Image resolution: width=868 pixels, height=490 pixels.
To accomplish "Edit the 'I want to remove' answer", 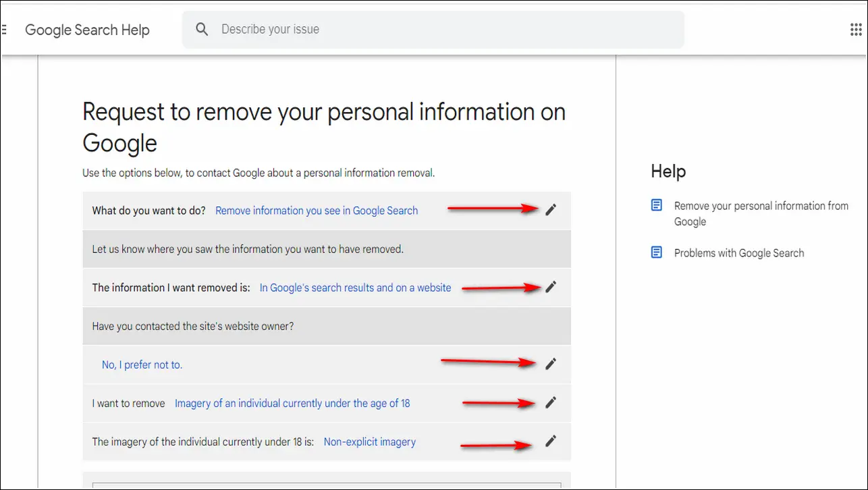I will 551,402.
